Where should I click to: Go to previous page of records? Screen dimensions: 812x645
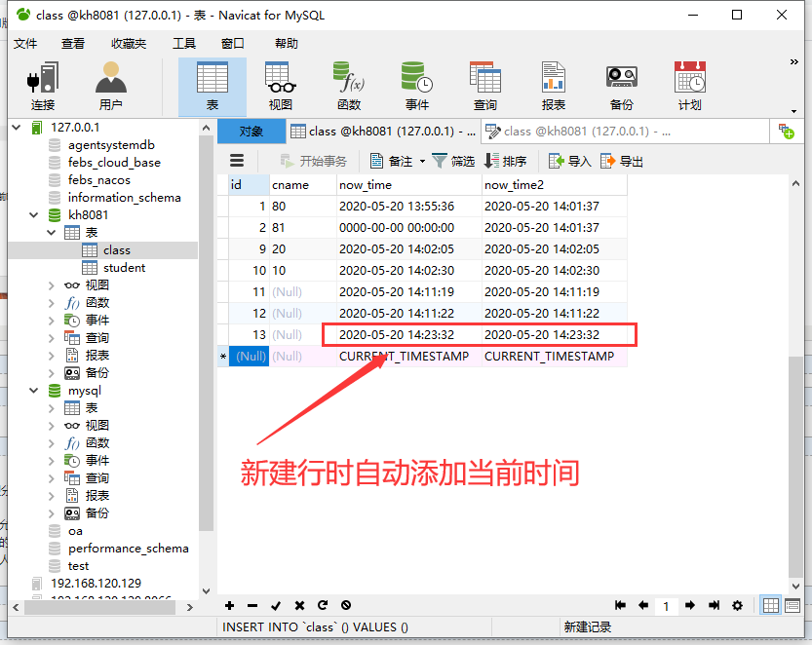tap(643, 605)
